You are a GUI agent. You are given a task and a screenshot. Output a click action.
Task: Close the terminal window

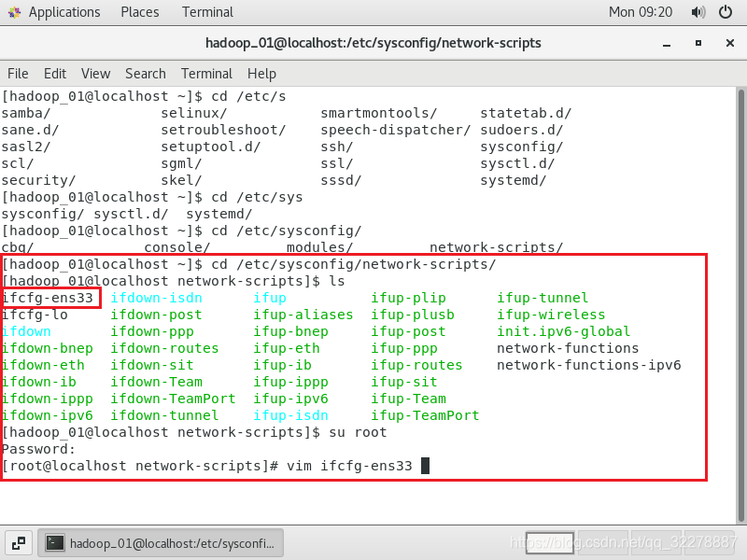point(730,43)
